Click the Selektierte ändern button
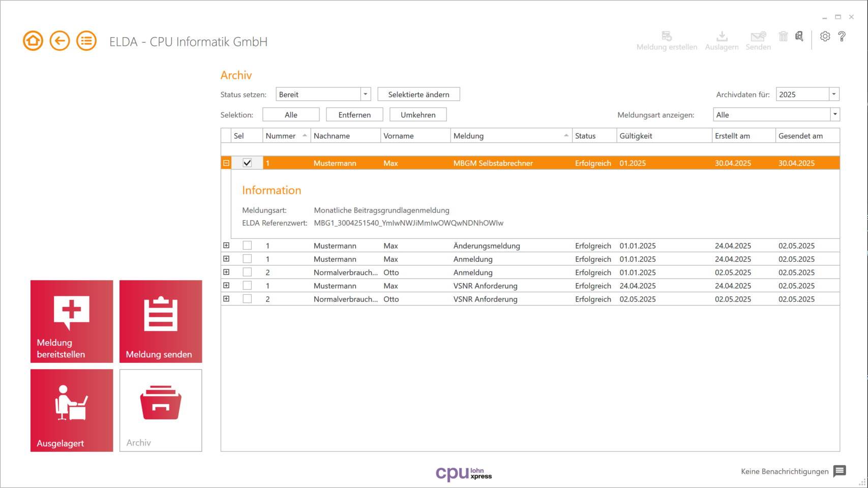Screen dimensions: 868x488 point(418,95)
